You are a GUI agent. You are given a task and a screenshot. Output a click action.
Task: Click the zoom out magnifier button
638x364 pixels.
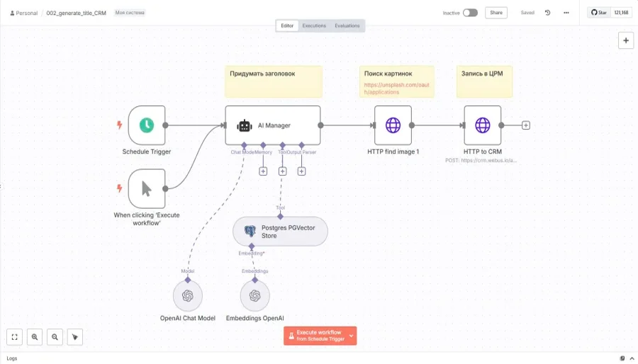pyautogui.click(x=55, y=337)
